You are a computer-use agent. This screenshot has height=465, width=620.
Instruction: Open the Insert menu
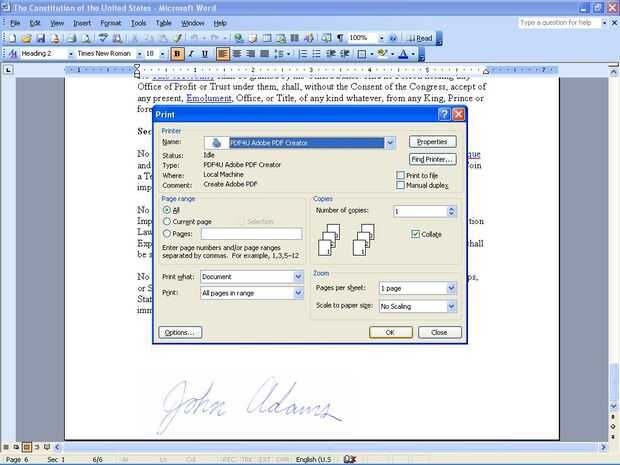(x=82, y=23)
